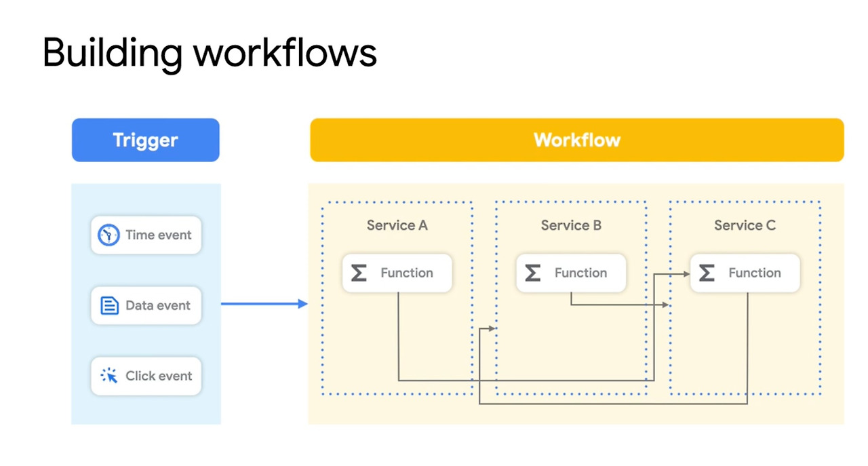Click the arrowhead entering Service C's Function box
The height and width of the screenshot is (466, 868).
tap(686, 274)
